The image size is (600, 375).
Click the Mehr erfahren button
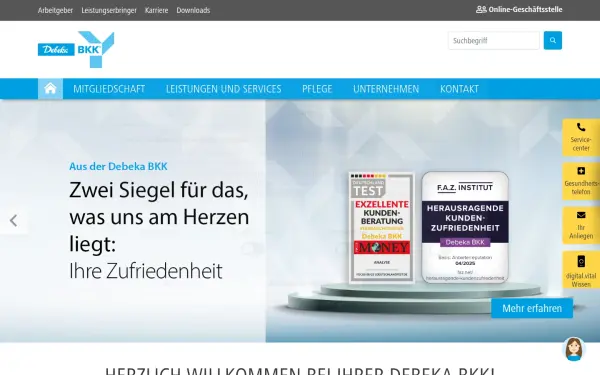click(532, 308)
